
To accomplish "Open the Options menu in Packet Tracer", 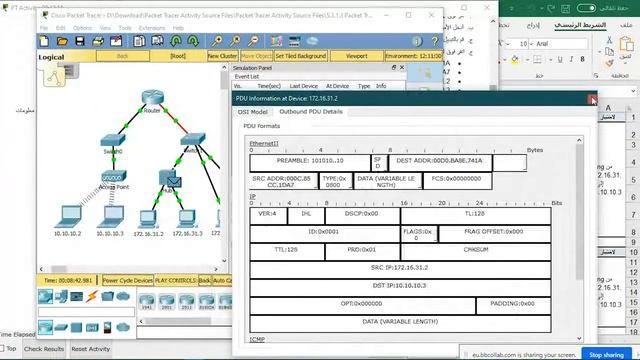I will [x=82, y=28].
